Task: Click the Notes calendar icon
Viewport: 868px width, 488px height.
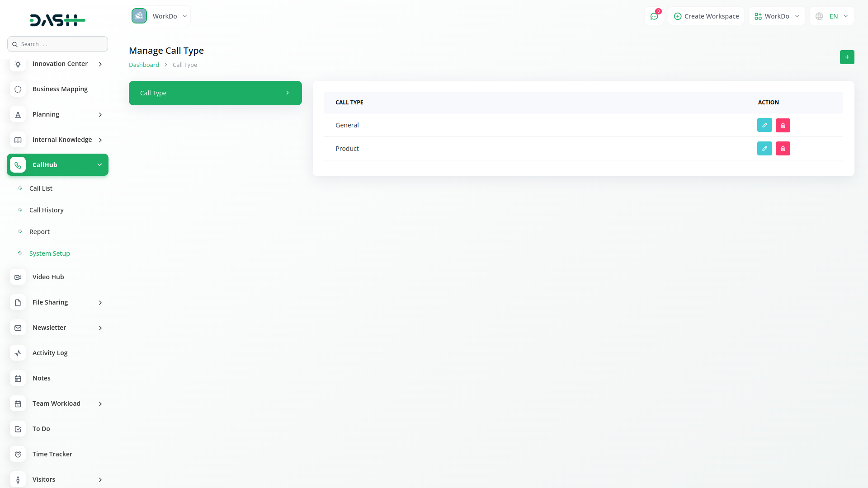Action: [18, 379]
